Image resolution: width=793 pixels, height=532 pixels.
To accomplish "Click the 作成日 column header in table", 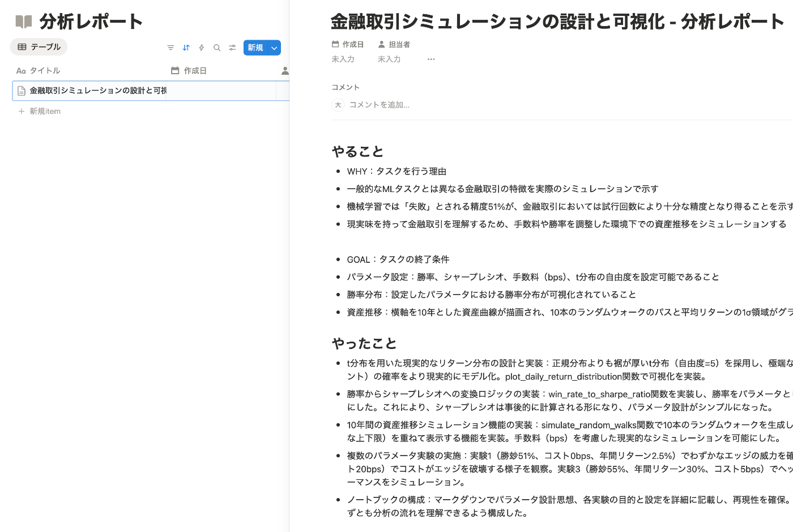I will (189, 70).
